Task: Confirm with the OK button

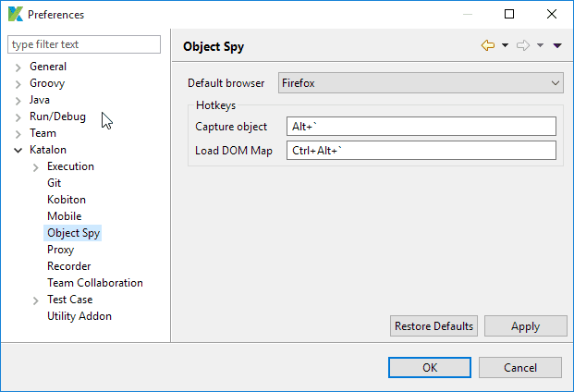Action: (430, 367)
